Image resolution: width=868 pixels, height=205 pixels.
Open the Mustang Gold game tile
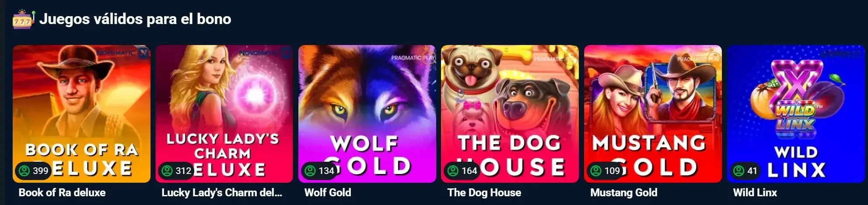tap(653, 114)
